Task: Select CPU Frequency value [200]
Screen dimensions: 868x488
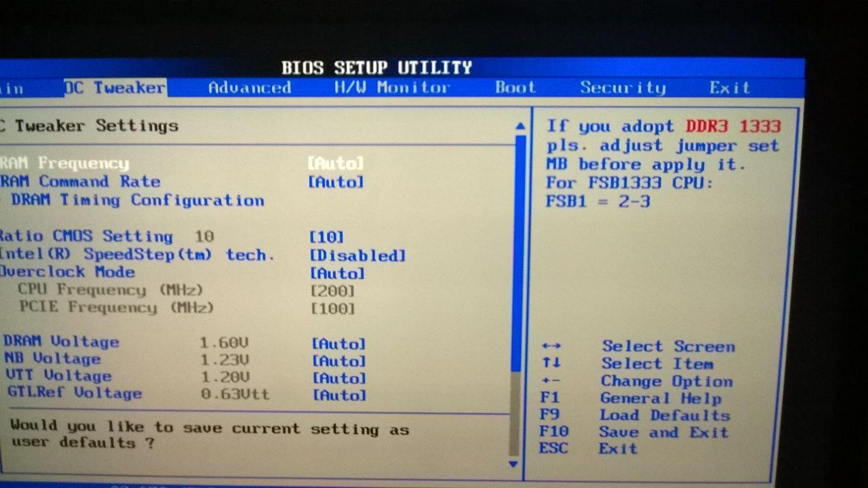Action: [x=332, y=291]
